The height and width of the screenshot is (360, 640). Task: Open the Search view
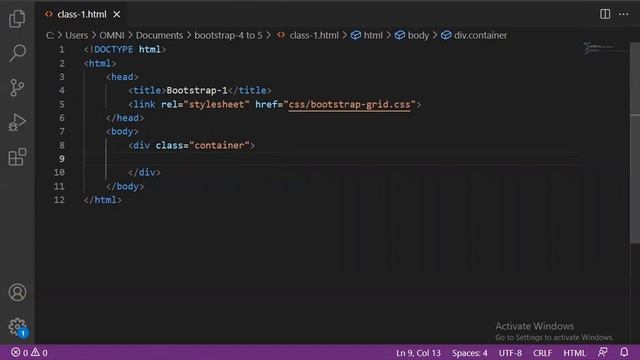[17, 53]
